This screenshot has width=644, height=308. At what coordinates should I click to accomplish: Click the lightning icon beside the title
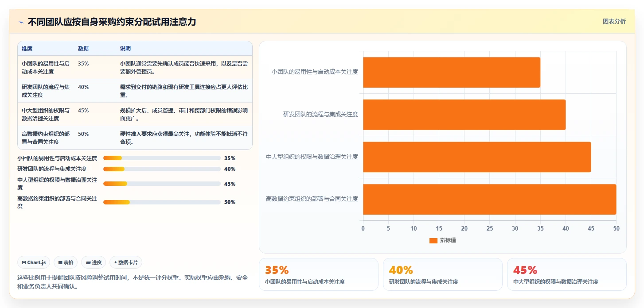[x=21, y=22]
